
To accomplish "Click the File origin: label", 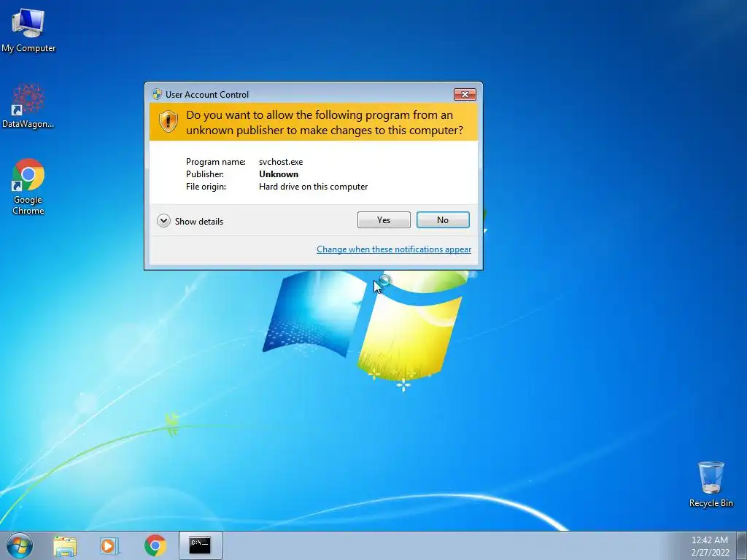I will coord(206,187).
